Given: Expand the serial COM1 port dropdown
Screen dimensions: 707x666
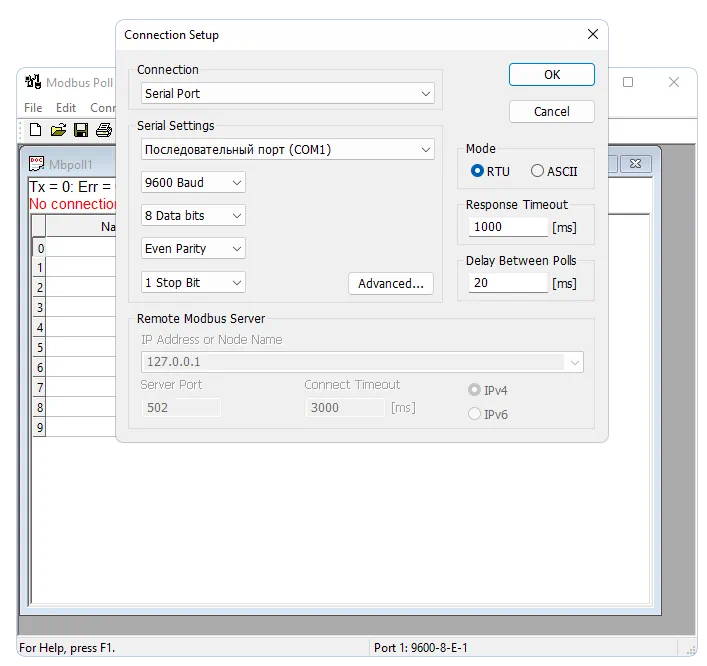Looking at the screenshot, I should coord(287,150).
